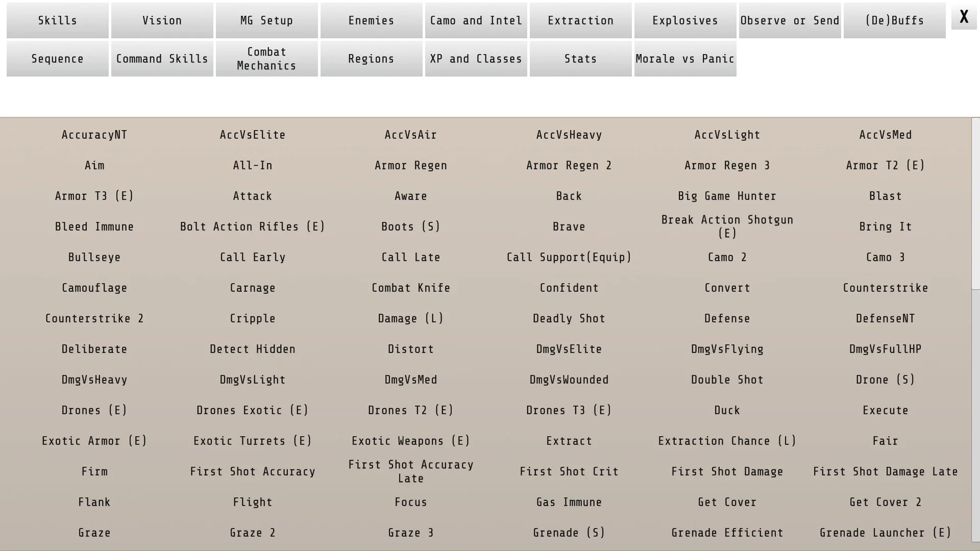Open the First Shot Accuracy Late entry
The image size is (980, 551).
click(411, 471)
